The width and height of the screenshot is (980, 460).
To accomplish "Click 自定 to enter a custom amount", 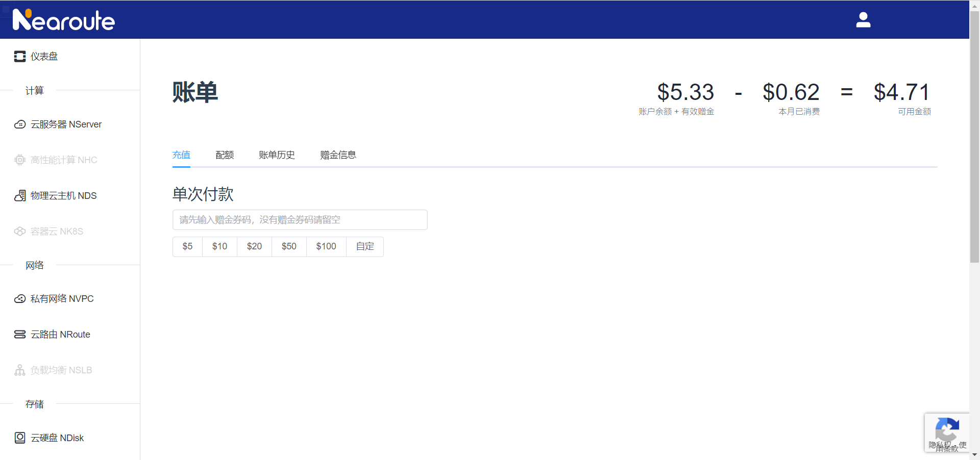I will pyautogui.click(x=364, y=246).
